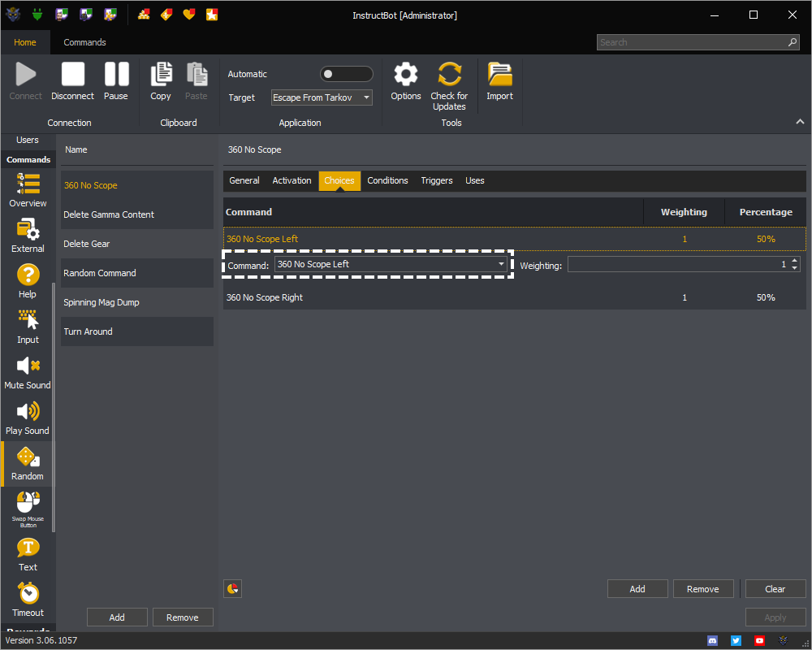Click green plug connection icon in title bar

(x=37, y=15)
